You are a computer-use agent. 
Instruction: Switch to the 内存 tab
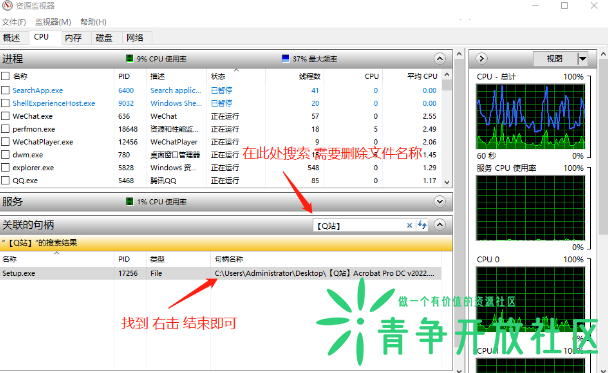coord(73,38)
